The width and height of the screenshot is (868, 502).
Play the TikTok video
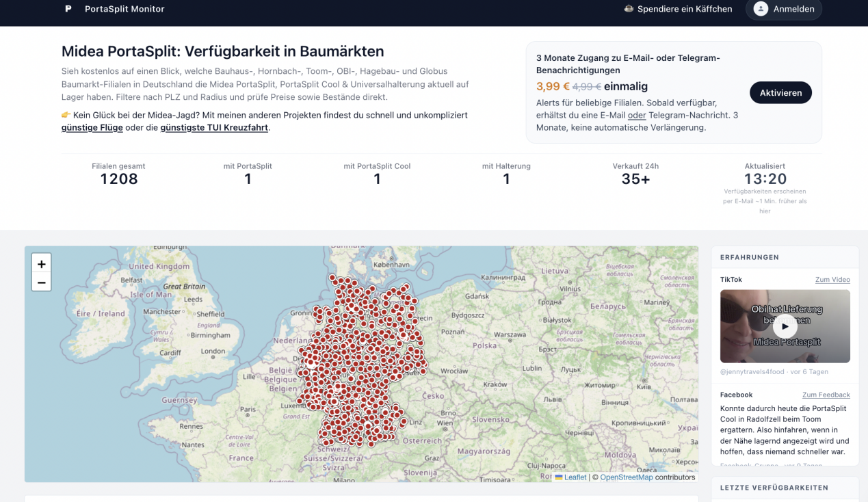pos(785,327)
